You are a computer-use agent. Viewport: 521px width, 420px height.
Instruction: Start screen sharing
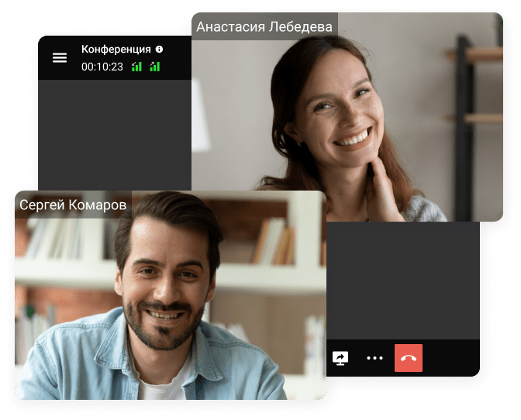pos(340,358)
